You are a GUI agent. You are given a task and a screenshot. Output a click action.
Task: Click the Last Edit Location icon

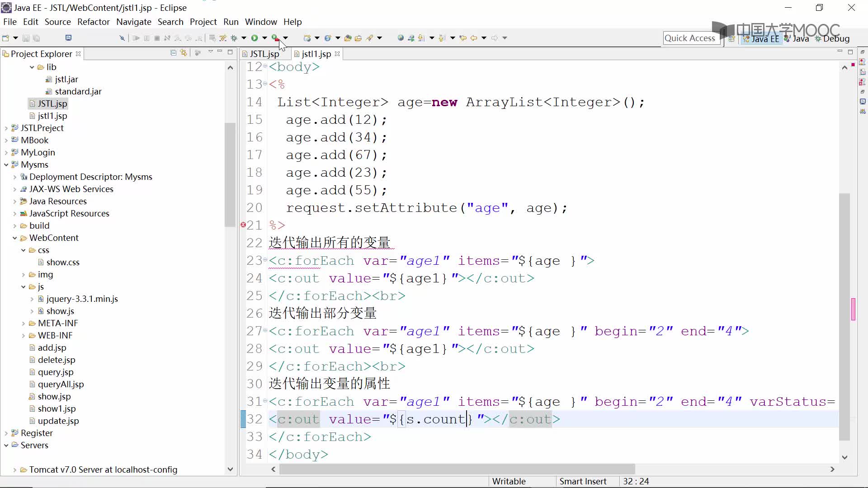pos(462,38)
